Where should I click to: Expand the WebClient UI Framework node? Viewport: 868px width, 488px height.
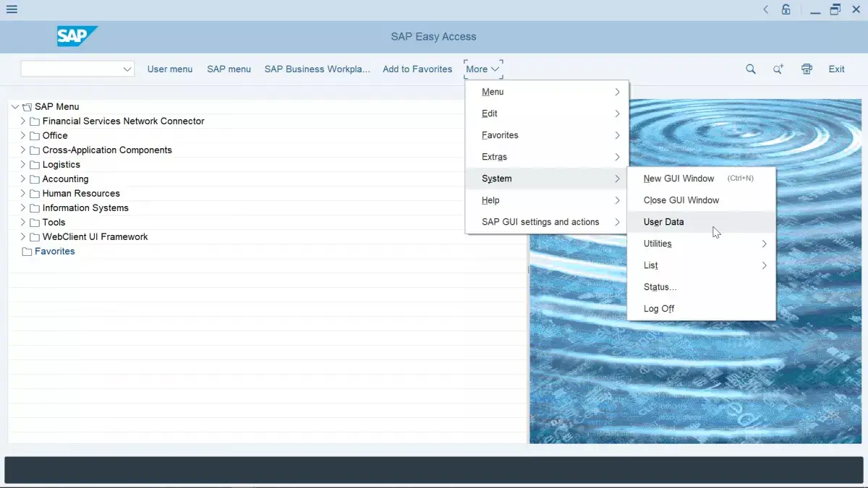coord(23,237)
